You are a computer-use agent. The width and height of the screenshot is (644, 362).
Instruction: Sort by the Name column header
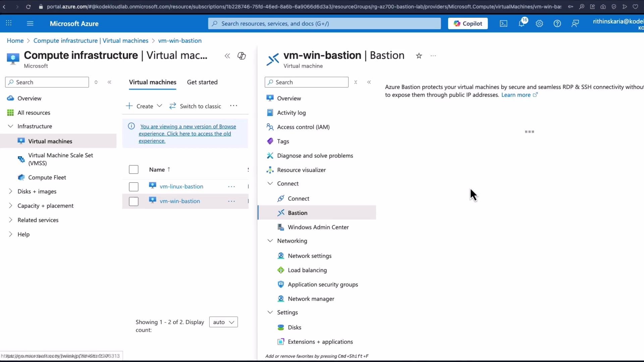point(160,170)
